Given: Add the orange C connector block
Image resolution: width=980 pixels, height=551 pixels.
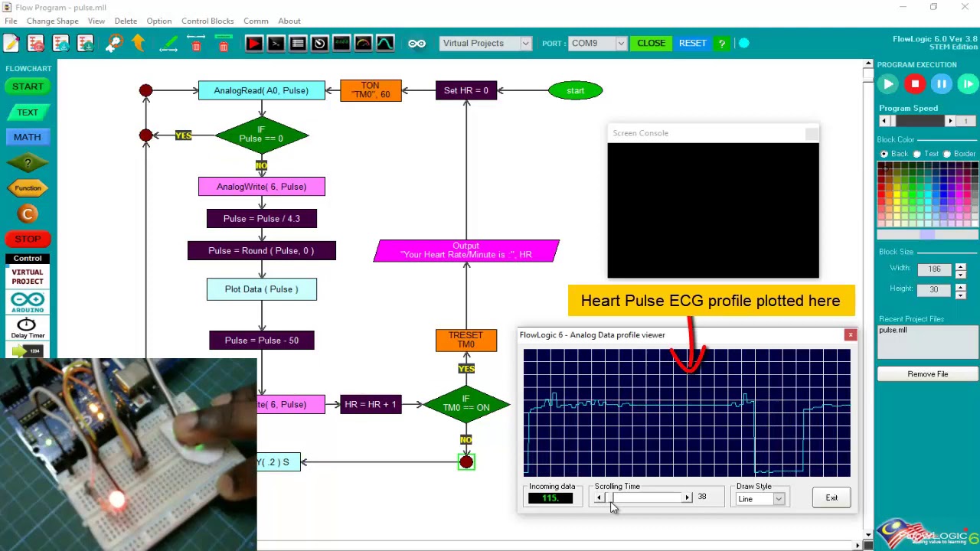Looking at the screenshot, I should [28, 214].
